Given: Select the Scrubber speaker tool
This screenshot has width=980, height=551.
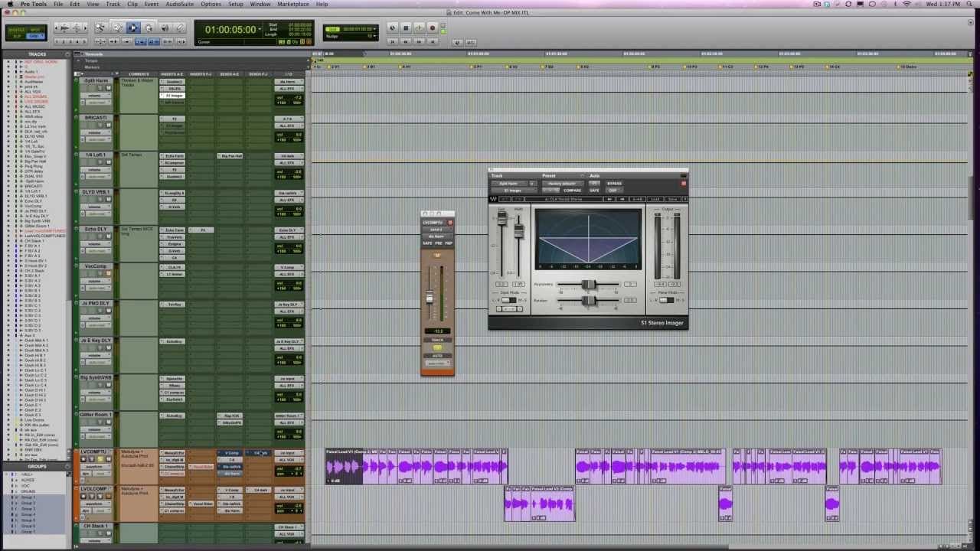Looking at the screenshot, I should [165, 28].
